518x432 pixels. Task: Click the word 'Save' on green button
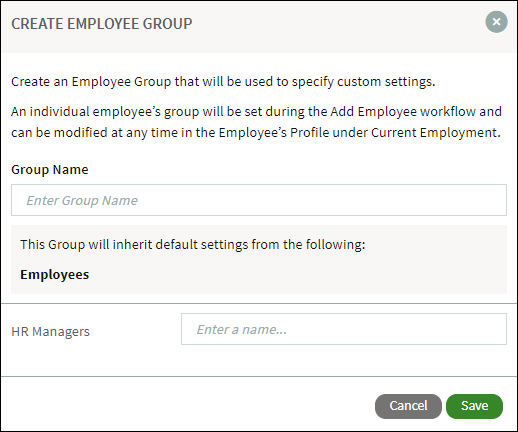[474, 406]
